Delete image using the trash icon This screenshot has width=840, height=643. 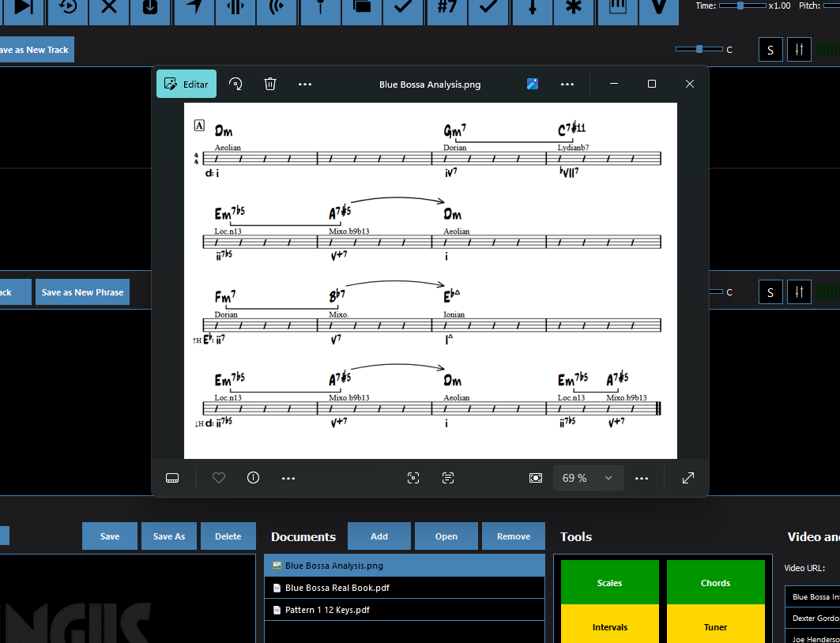click(x=270, y=84)
